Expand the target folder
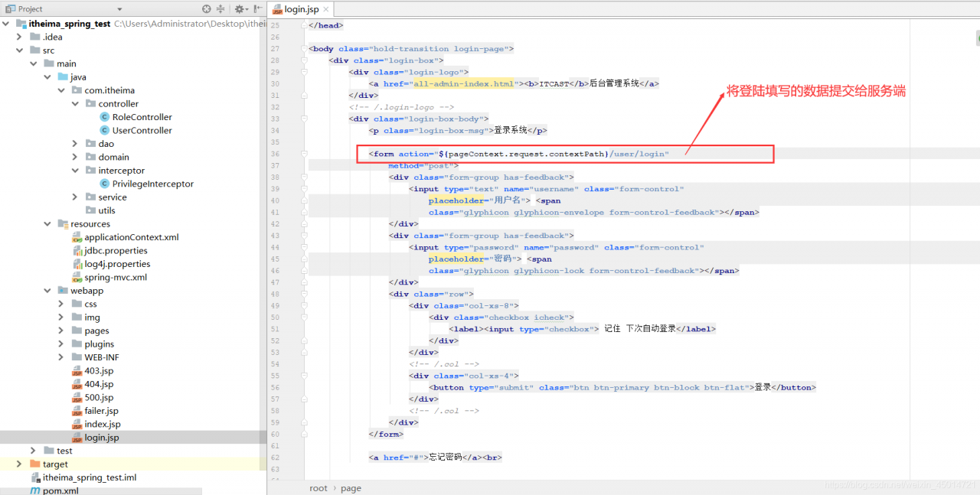This screenshot has width=980, height=495. (19, 464)
